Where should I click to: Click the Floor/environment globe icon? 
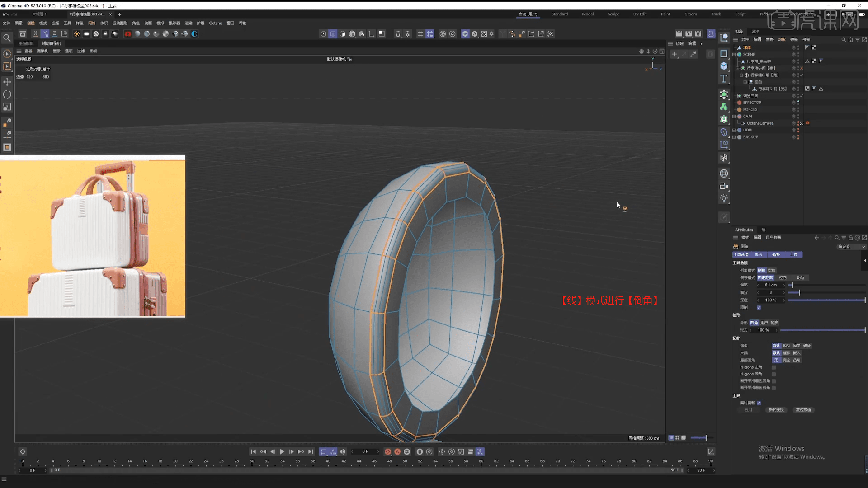tap(724, 174)
